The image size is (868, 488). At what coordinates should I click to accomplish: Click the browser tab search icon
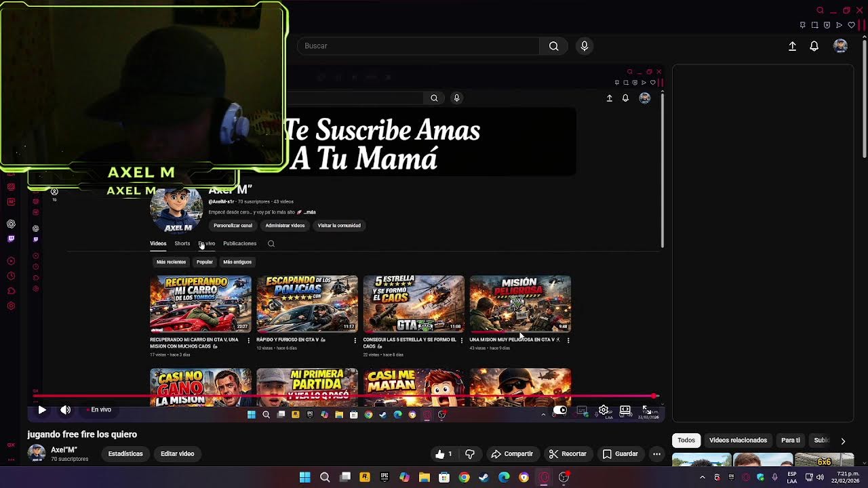(820, 10)
